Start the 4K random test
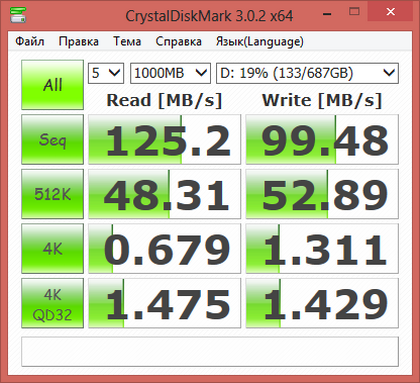Image resolution: width=420 pixels, height=383 pixels. coord(52,249)
